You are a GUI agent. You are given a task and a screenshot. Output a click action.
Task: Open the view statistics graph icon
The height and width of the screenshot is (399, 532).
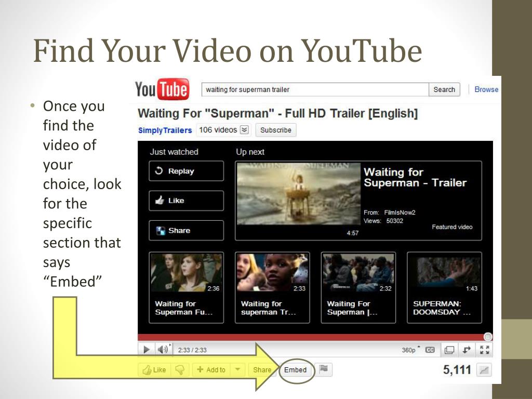click(x=484, y=370)
